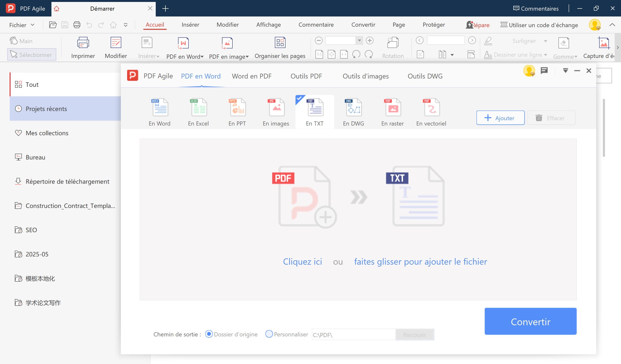Expand the Surligner dropdown arrow
Image resolution: width=621 pixels, height=364 pixels.
point(546,41)
